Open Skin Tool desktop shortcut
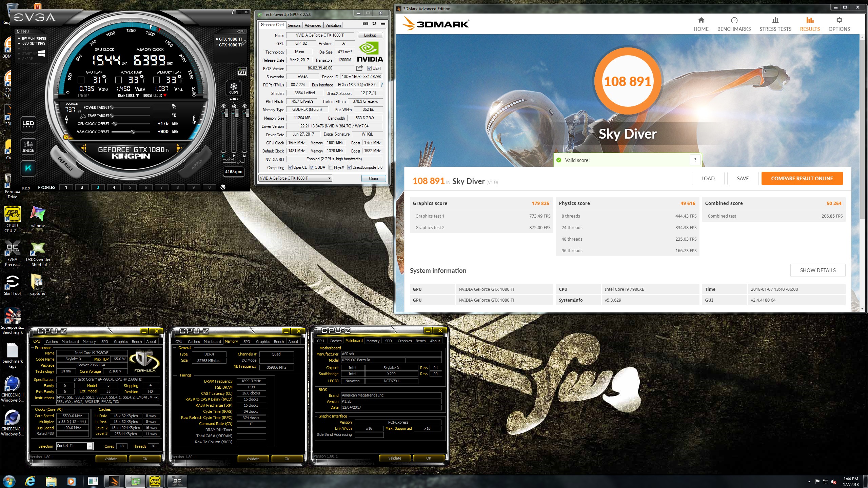 pos(12,285)
